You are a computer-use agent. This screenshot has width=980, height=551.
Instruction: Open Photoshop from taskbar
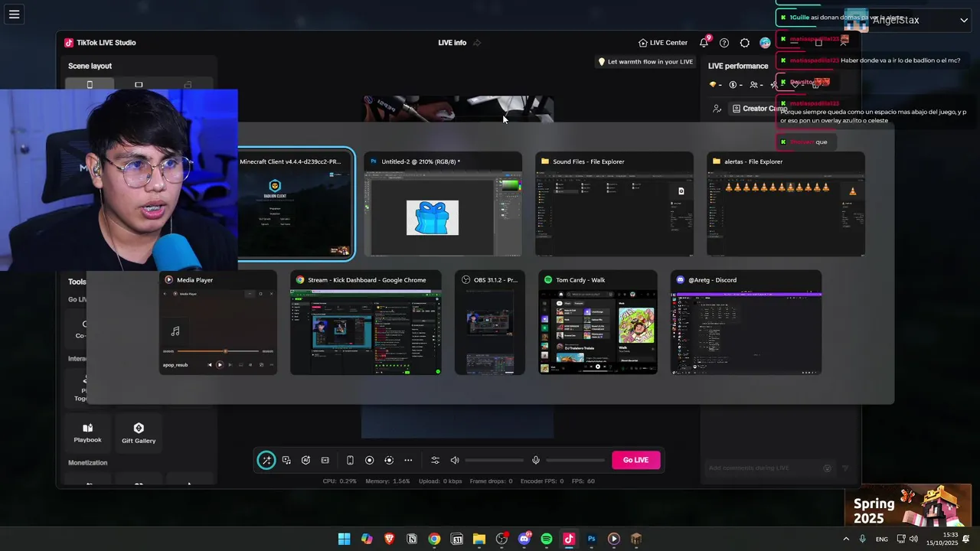tap(591, 539)
